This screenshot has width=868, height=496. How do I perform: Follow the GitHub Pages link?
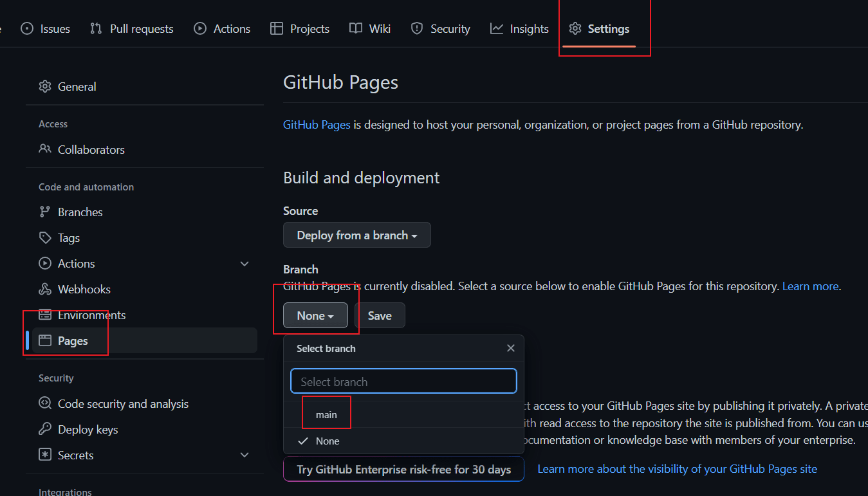[317, 125]
